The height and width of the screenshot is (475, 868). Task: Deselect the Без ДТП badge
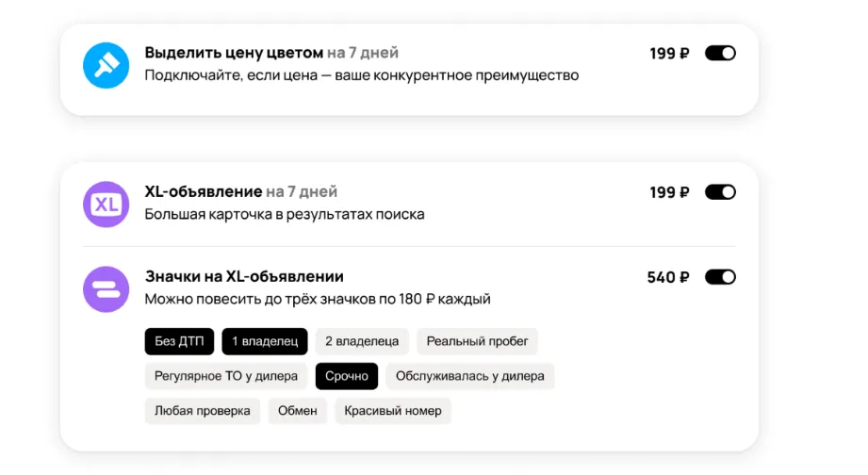point(179,341)
